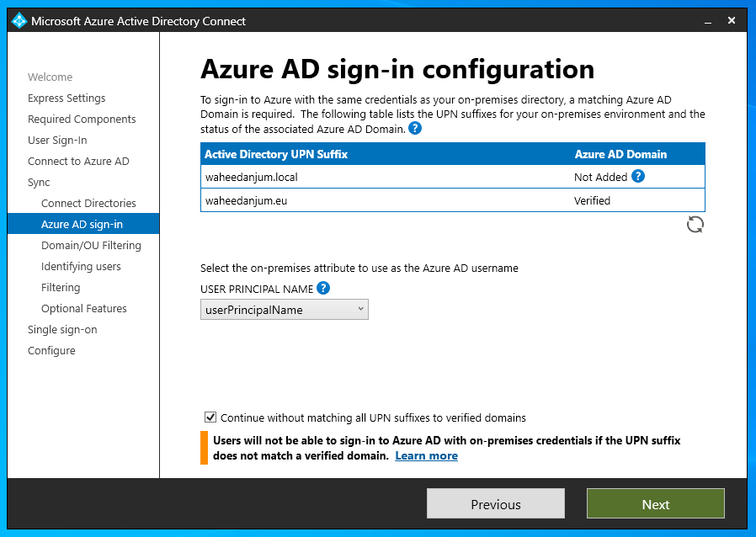
Task: Click Active Directory UPN Suffix column header
Action: click(x=276, y=154)
